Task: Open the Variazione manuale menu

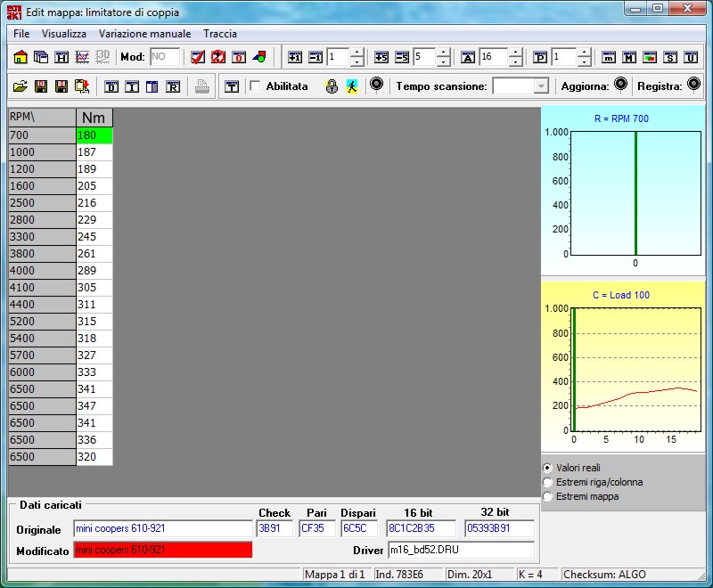Action: click(x=144, y=34)
